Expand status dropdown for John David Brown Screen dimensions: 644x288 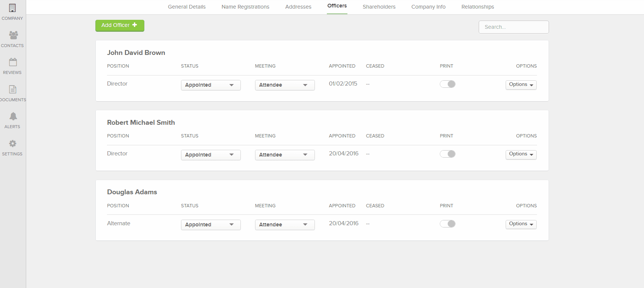(211, 85)
